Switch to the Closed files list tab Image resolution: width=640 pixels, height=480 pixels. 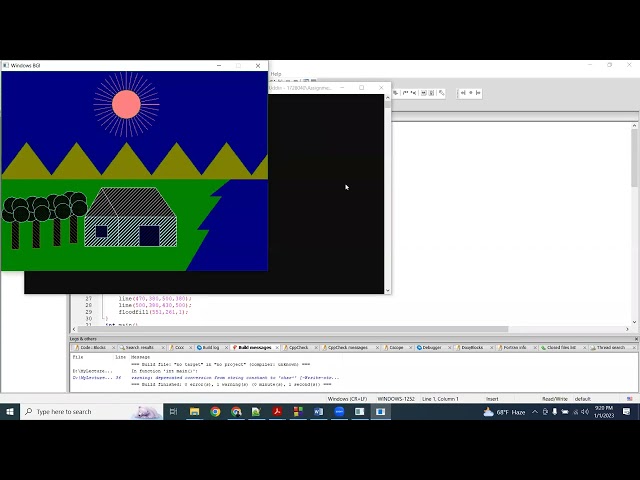click(561, 347)
